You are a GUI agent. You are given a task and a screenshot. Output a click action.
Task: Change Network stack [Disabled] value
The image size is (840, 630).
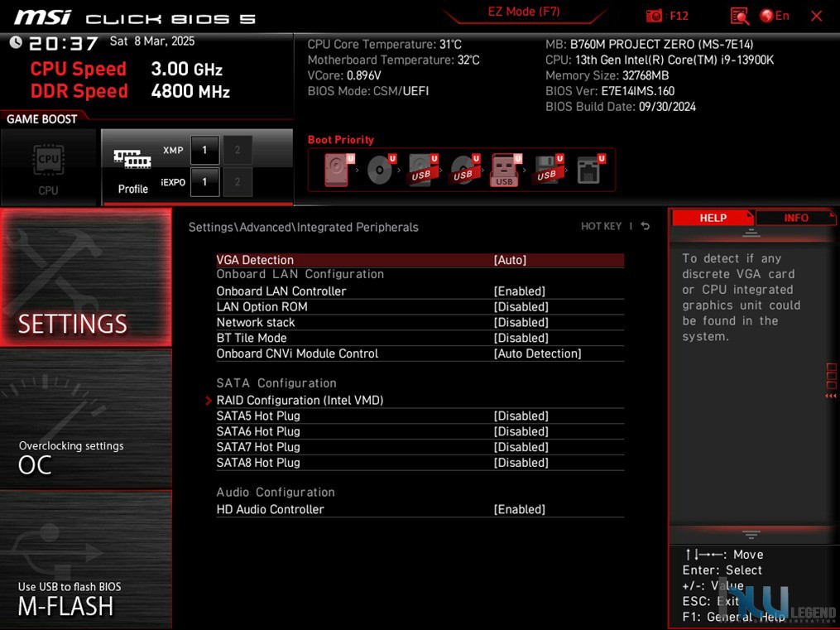pyautogui.click(x=521, y=323)
